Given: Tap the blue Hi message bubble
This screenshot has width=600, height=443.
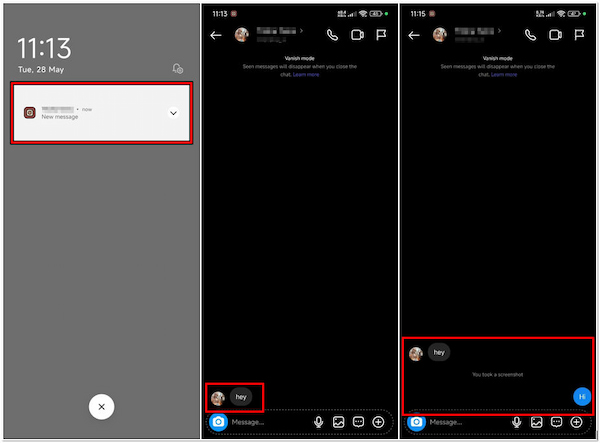Looking at the screenshot, I should pyautogui.click(x=581, y=397).
